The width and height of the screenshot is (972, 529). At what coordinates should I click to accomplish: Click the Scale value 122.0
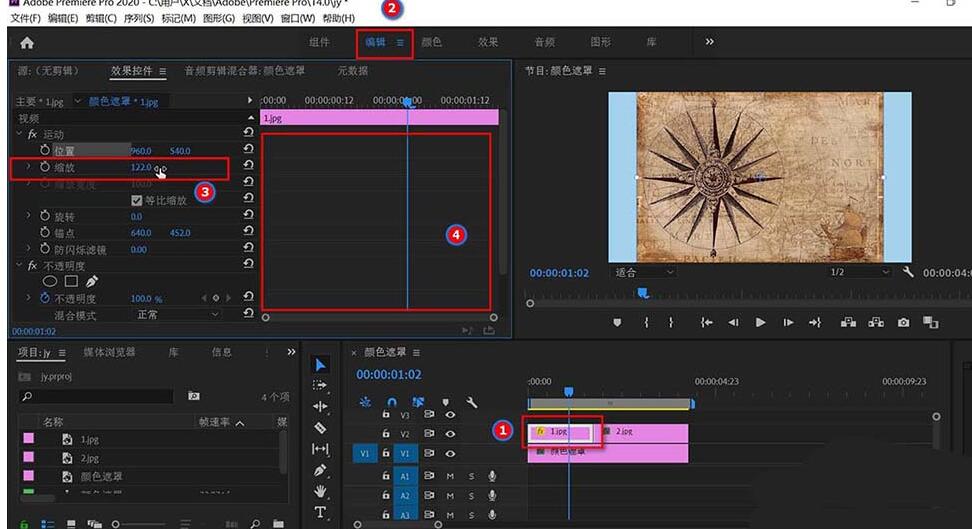(x=141, y=167)
